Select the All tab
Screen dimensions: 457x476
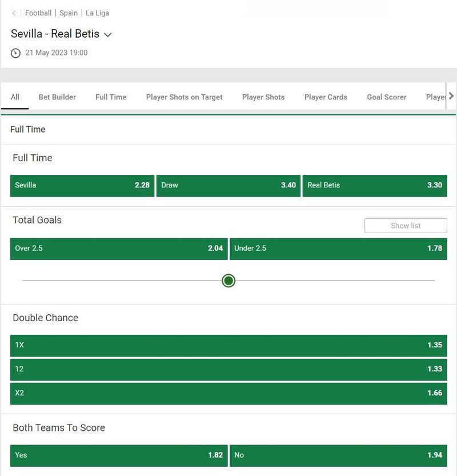[15, 97]
